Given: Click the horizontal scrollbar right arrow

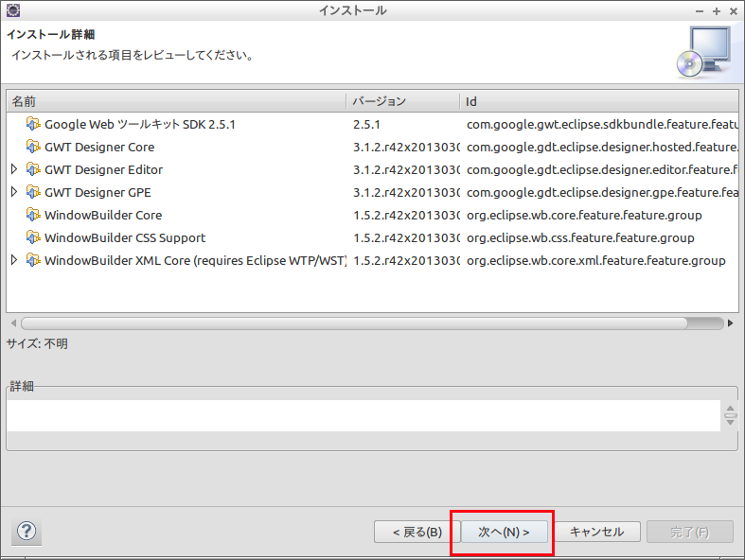Looking at the screenshot, I should coord(731,323).
